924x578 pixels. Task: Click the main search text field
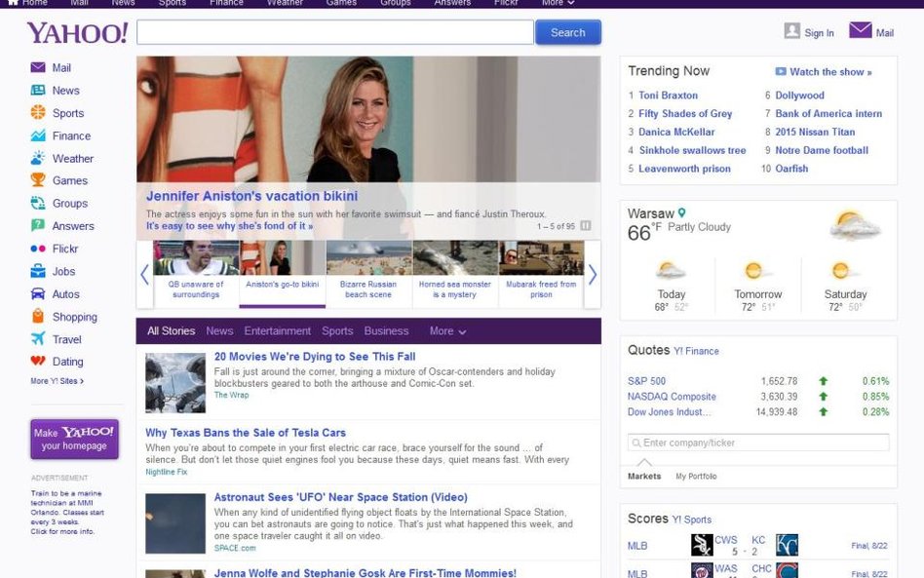(334, 32)
